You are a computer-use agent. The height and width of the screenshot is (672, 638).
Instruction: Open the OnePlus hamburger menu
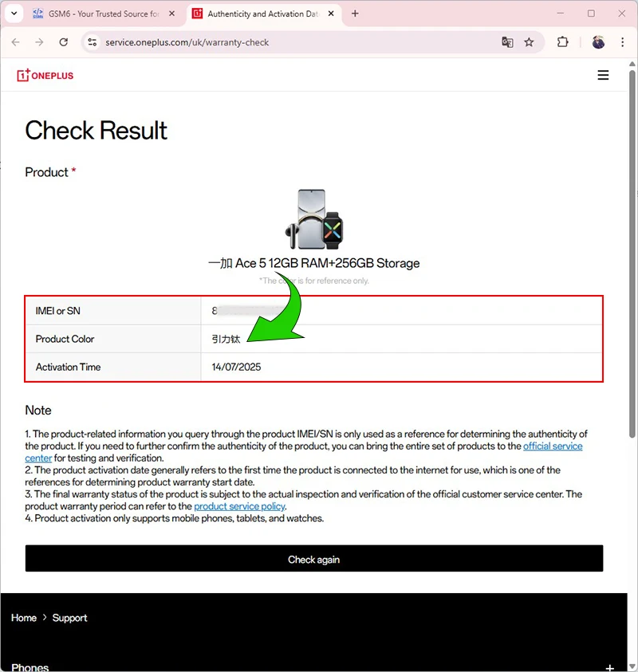(x=603, y=76)
